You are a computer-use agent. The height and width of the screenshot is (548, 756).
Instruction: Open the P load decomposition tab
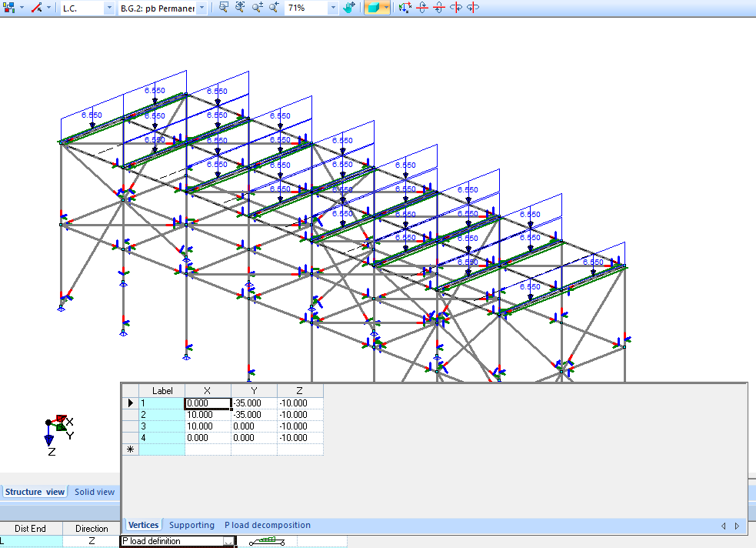pos(268,525)
